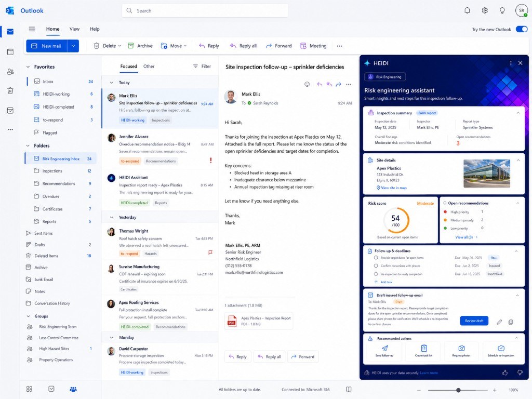Click the Review draft button

(474, 321)
